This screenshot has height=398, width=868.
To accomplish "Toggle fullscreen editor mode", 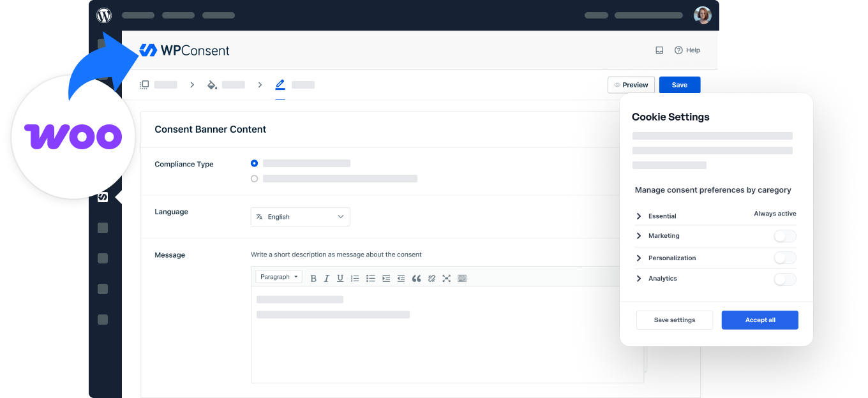I will pyautogui.click(x=447, y=278).
